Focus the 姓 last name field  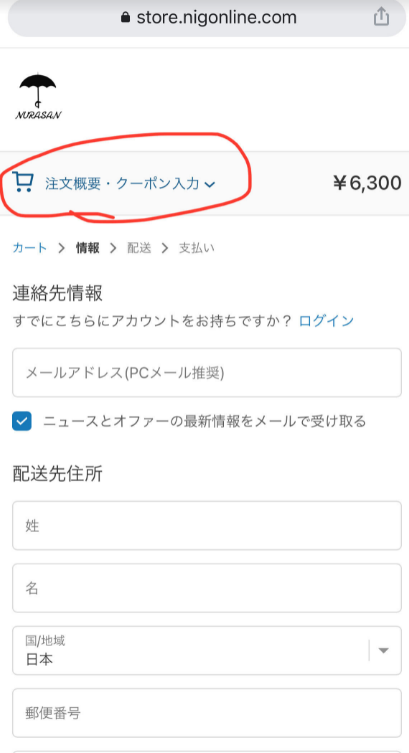click(x=207, y=526)
